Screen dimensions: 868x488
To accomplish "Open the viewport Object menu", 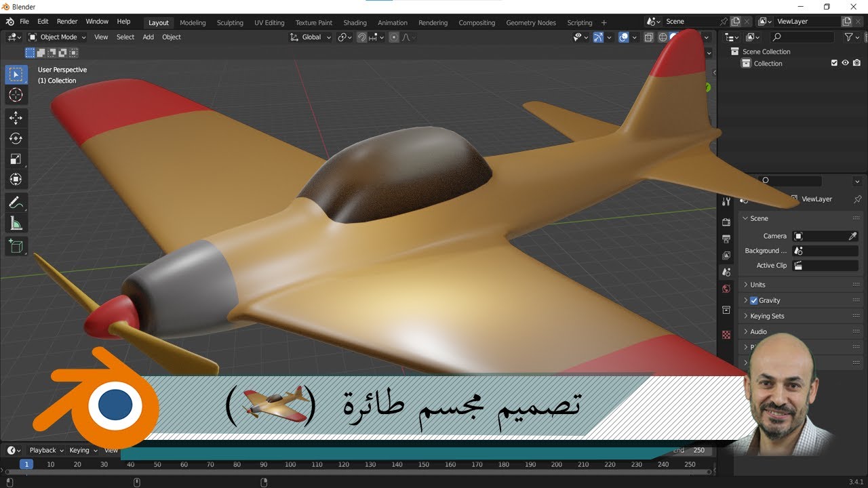I will (172, 37).
